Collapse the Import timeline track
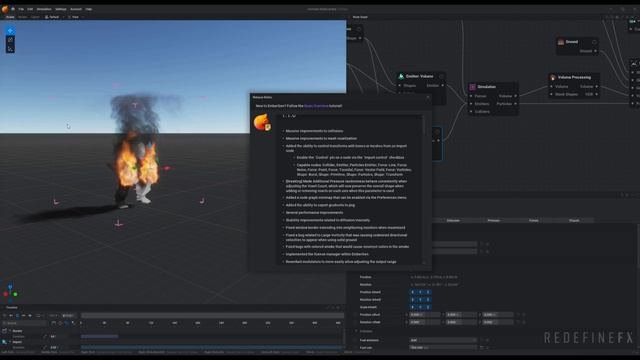Screen dimensions: 640x360 point(10,342)
